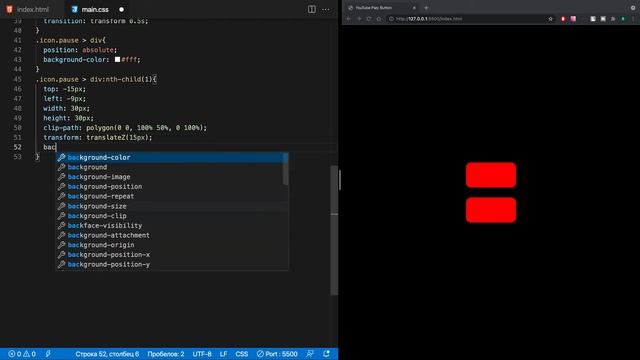Viewport: 640px width, 360px height.
Task: Insert the backface-visibility suggestion
Action: coord(171,225)
